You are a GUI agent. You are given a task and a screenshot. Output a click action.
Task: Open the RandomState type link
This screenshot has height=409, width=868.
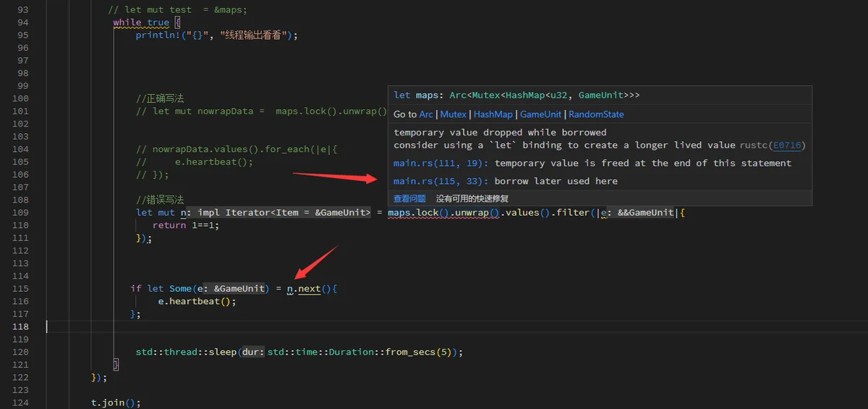pos(596,114)
